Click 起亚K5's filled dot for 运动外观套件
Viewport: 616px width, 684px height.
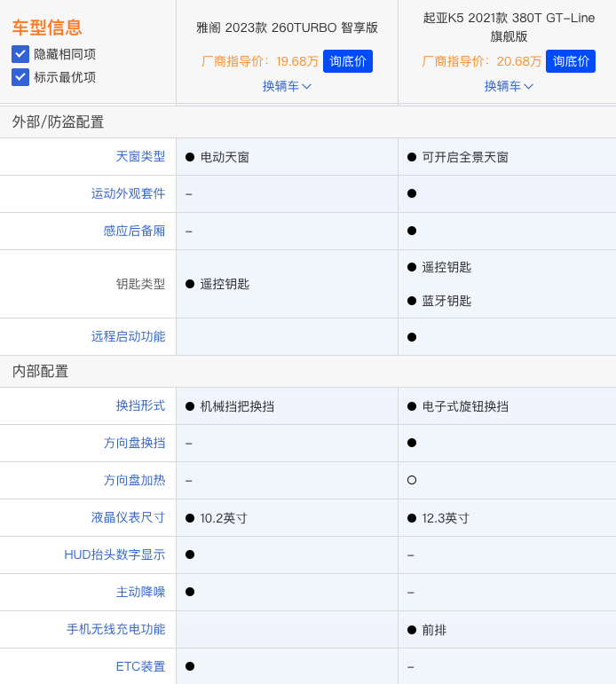[x=412, y=193]
